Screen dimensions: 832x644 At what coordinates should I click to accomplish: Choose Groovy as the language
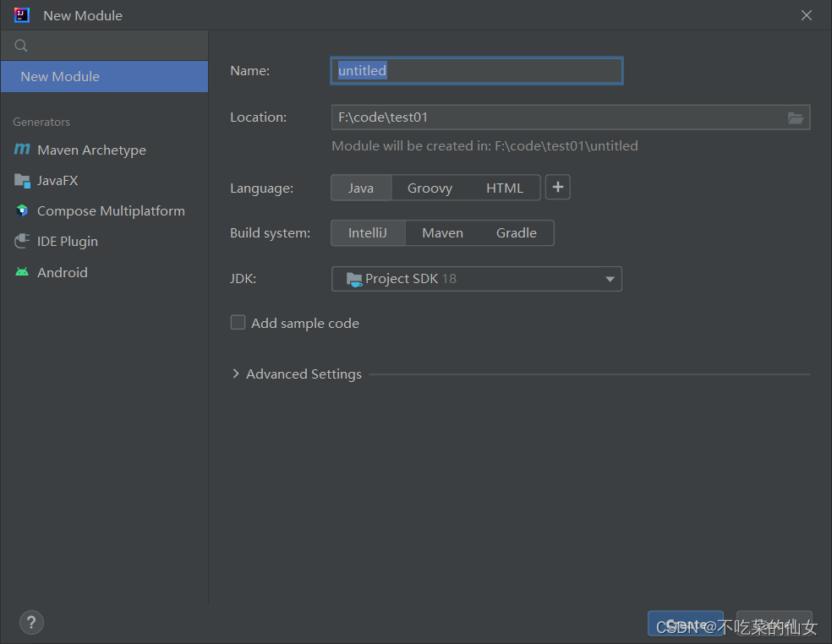coord(430,188)
